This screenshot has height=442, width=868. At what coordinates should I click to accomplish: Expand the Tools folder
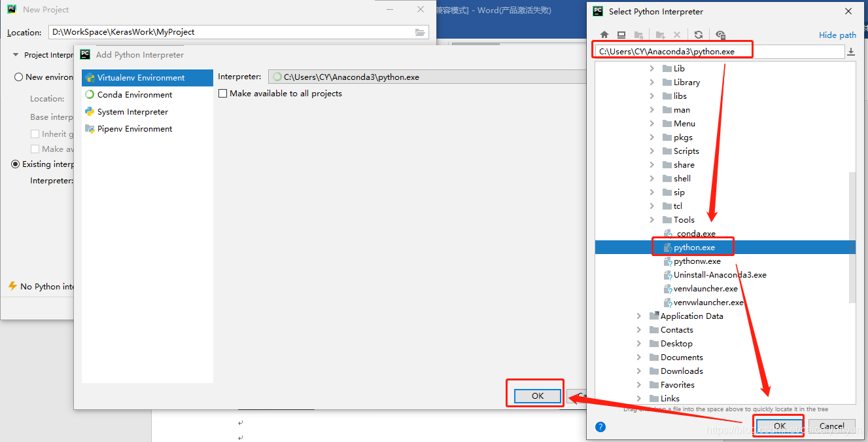point(651,220)
